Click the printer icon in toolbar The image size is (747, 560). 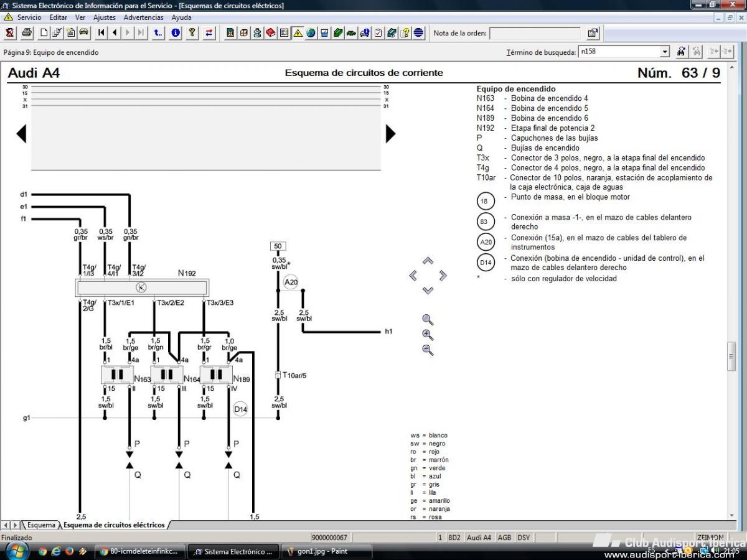click(27, 33)
